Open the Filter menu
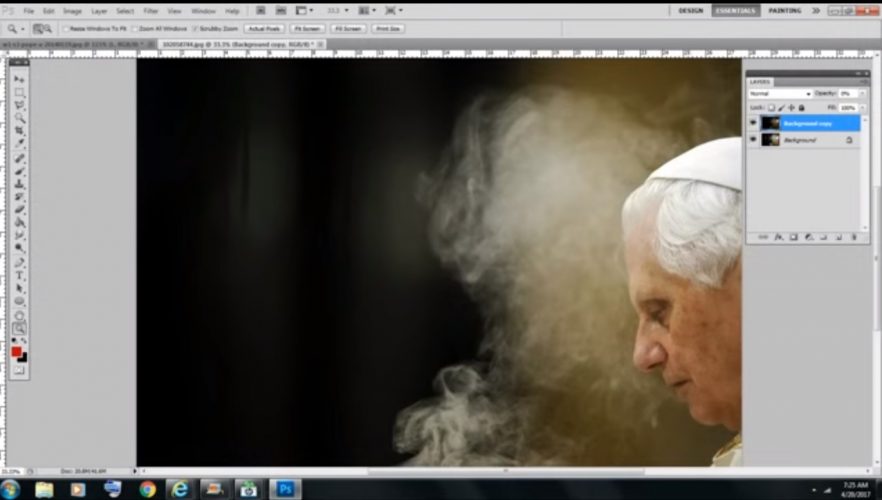This screenshot has width=882, height=500. coord(151,11)
